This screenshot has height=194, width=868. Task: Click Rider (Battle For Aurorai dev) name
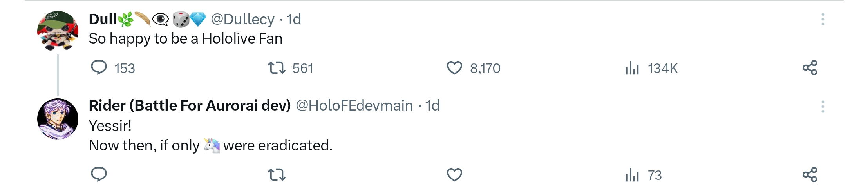tap(190, 105)
